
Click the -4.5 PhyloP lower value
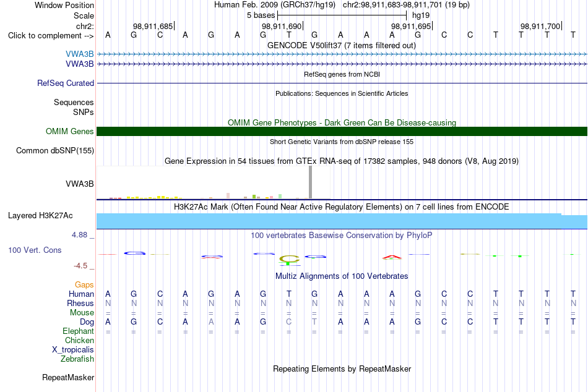80,266
